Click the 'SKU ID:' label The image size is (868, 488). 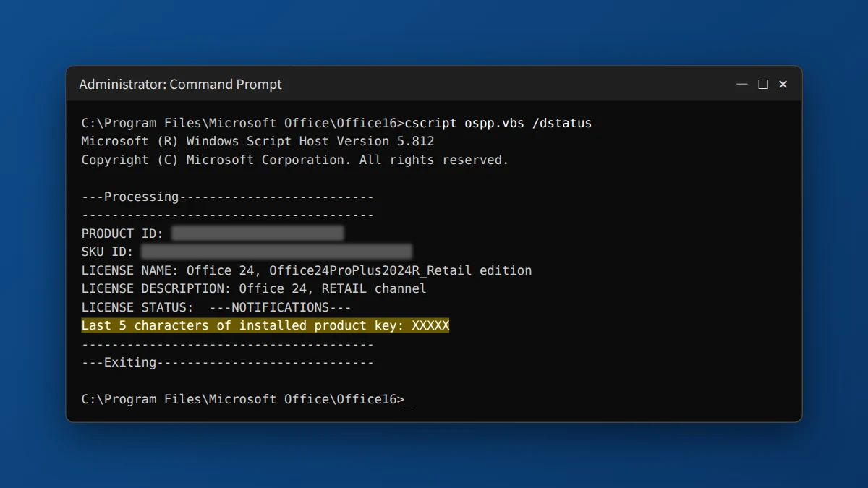click(x=107, y=252)
